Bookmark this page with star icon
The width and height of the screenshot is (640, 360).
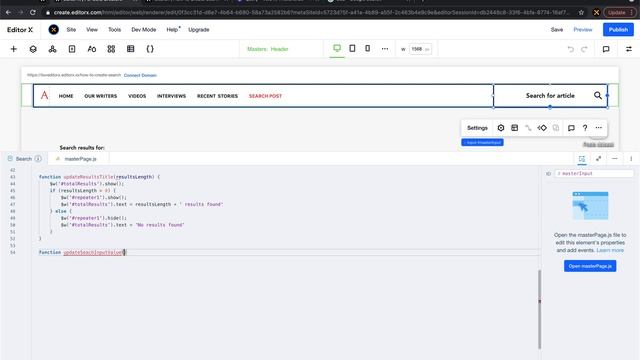point(581,13)
